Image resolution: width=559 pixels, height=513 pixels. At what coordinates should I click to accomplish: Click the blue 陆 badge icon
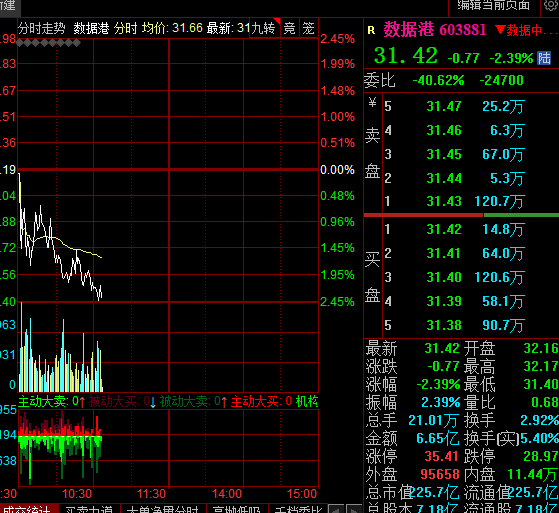(x=544, y=58)
